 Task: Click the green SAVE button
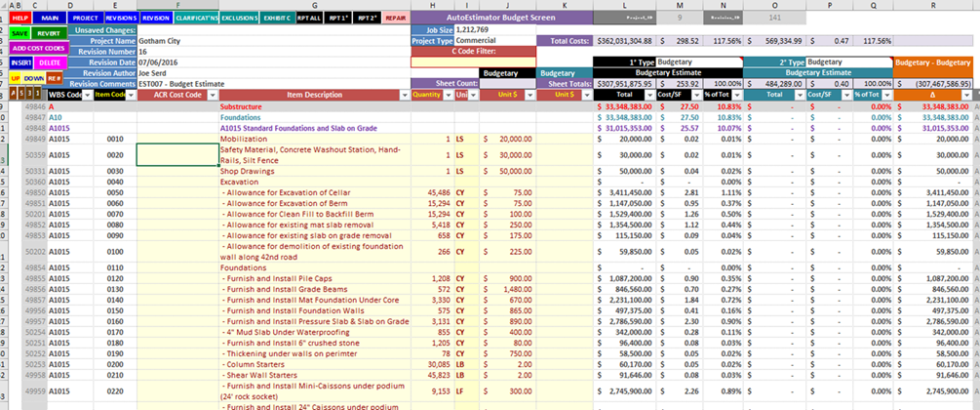(x=19, y=33)
